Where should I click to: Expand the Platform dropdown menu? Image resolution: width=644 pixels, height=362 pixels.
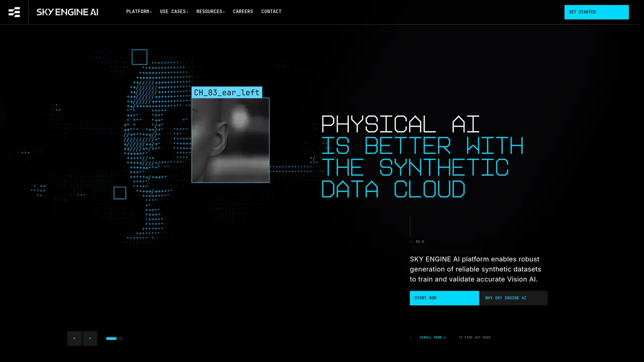[139, 12]
